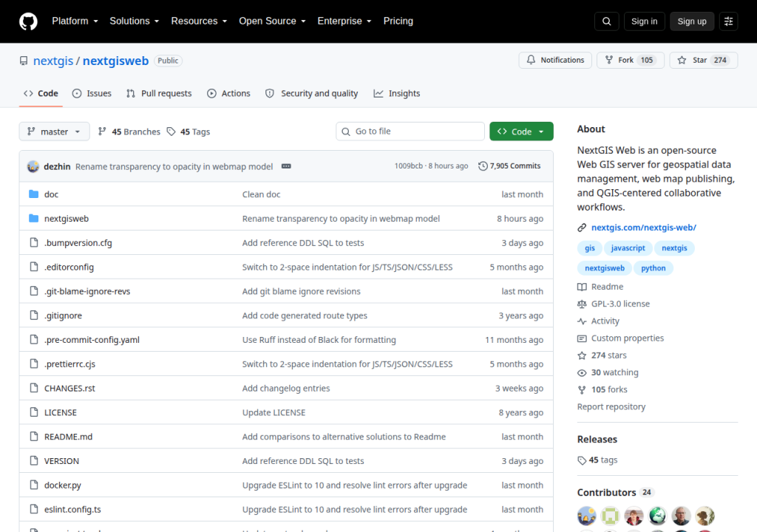Expand the Open Source menu
The image size is (757, 532).
[272, 21]
